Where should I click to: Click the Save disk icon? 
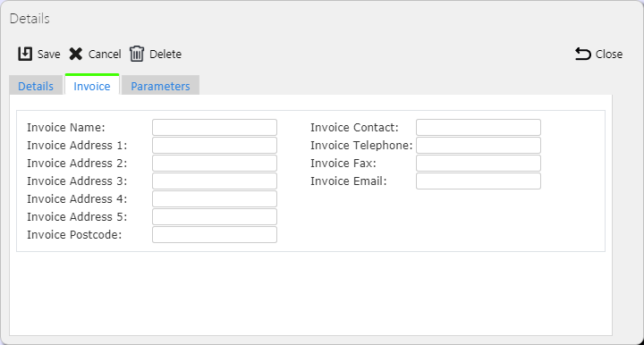click(x=25, y=54)
